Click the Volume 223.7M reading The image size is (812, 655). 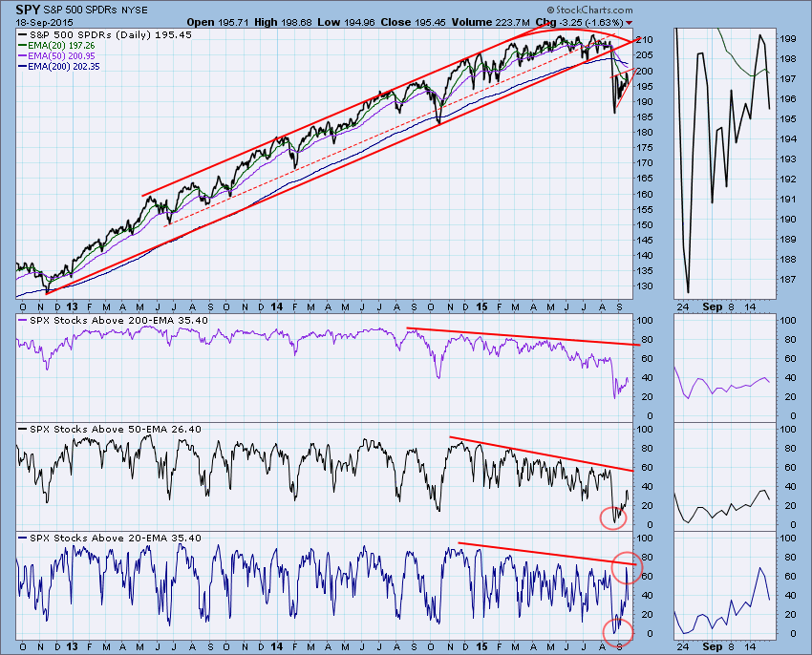pyautogui.click(x=490, y=22)
